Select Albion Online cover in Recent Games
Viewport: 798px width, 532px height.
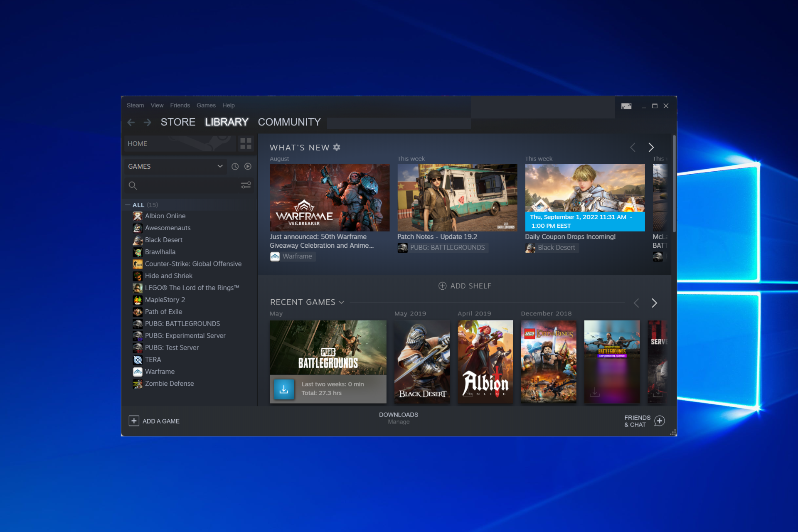[x=485, y=362]
